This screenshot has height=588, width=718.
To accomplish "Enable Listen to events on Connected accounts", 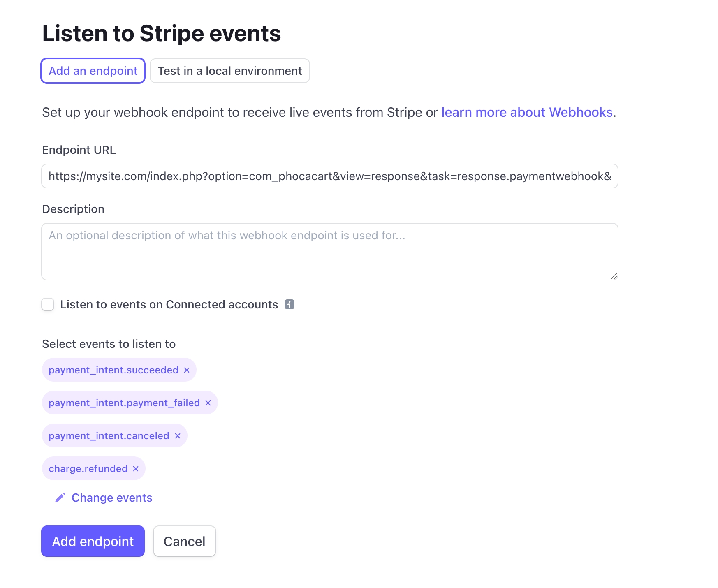I will (48, 305).
